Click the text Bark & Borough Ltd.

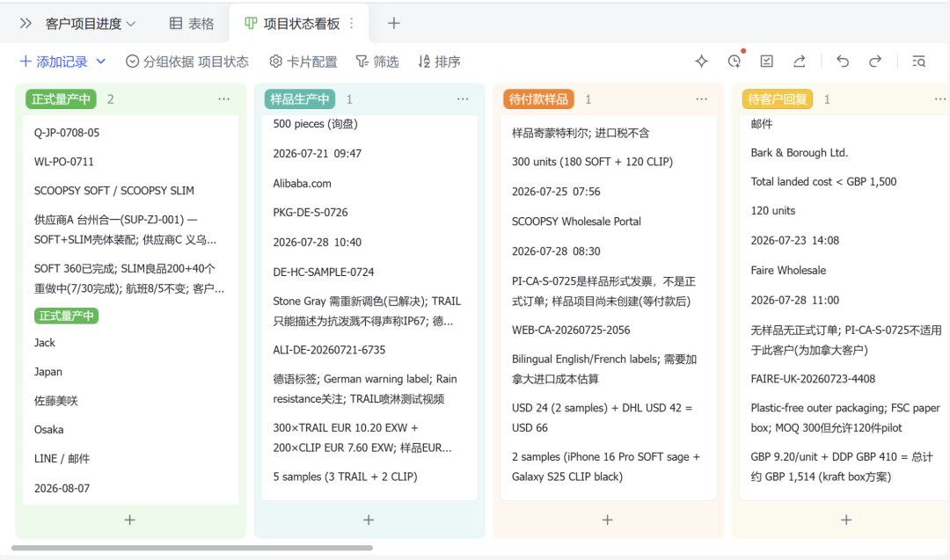(x=799, y=153)
